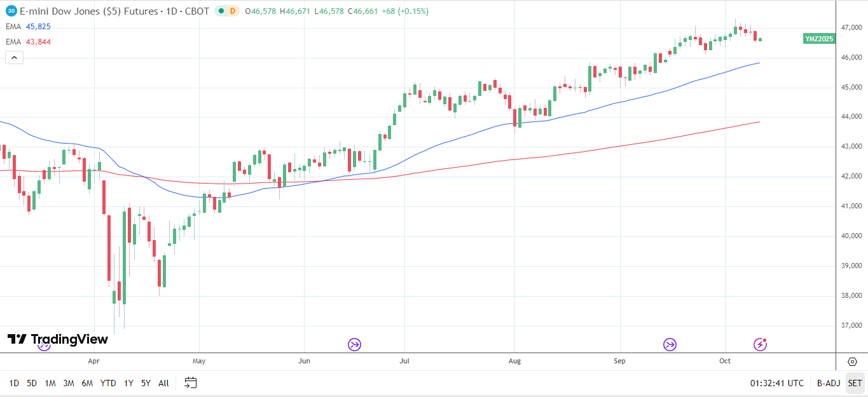Open the Go to date calendar icon
Image resolution: width=868 pixels, height=397 pixels.
coord(191,383)
